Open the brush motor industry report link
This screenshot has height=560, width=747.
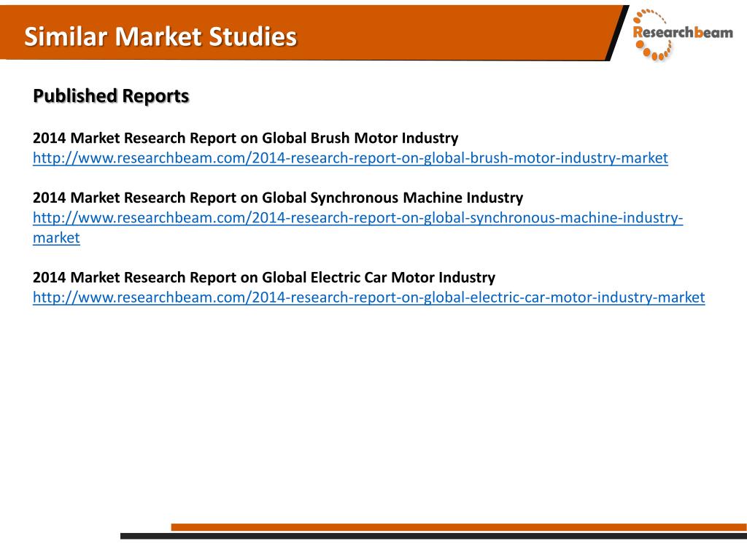click(350, 158)
